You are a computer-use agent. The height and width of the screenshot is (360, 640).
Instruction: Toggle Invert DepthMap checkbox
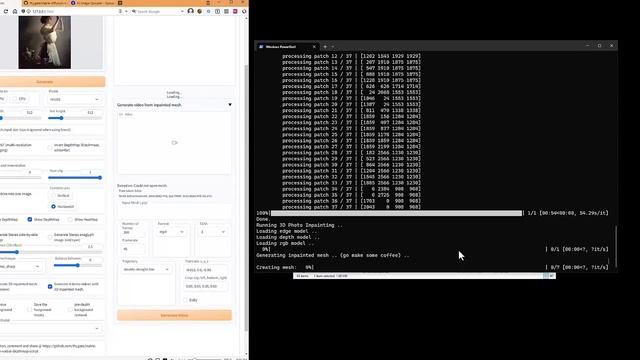click(x=50, y=147)
